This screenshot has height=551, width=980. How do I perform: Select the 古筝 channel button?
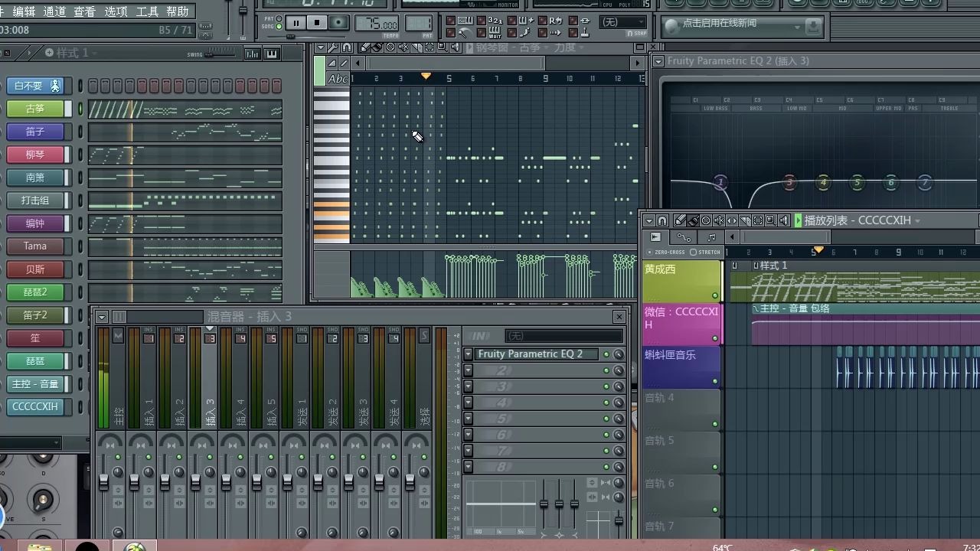[35, 109]
